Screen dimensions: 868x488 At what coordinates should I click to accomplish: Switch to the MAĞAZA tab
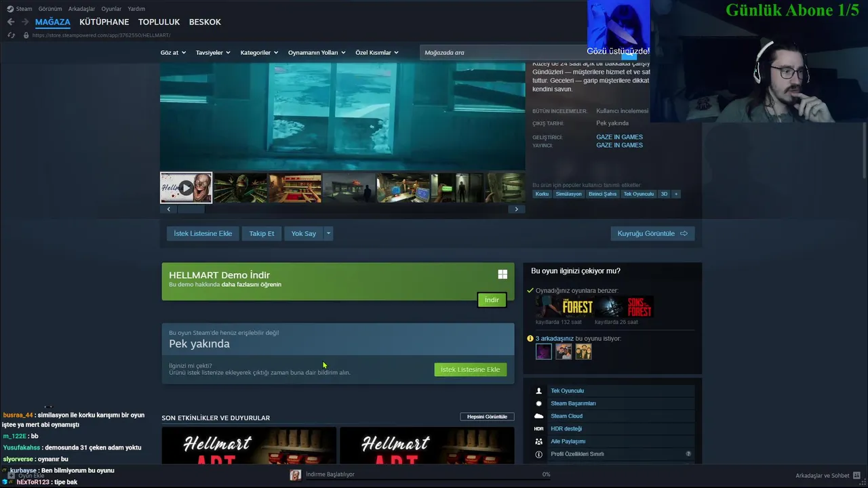point(53,22)
